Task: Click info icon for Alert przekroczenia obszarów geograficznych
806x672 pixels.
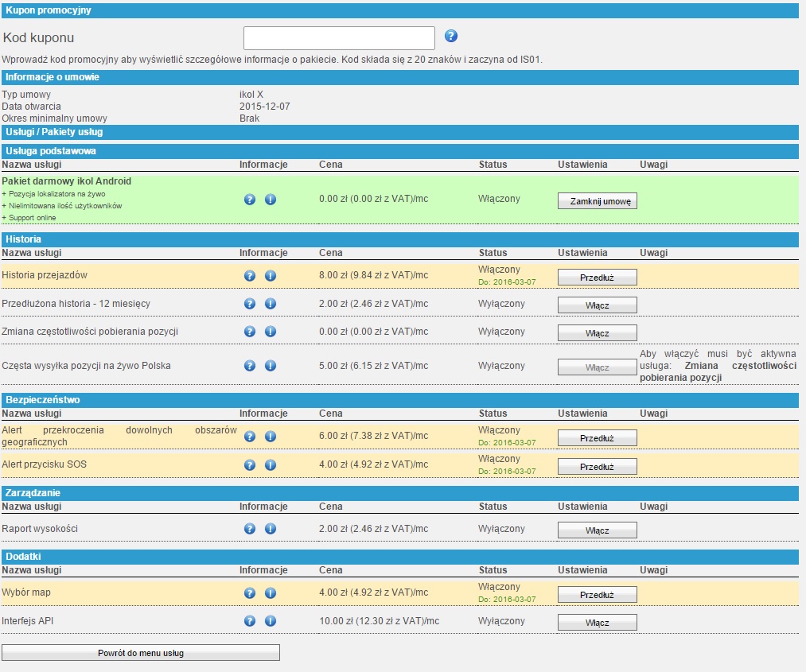Action: pos(270,437)
